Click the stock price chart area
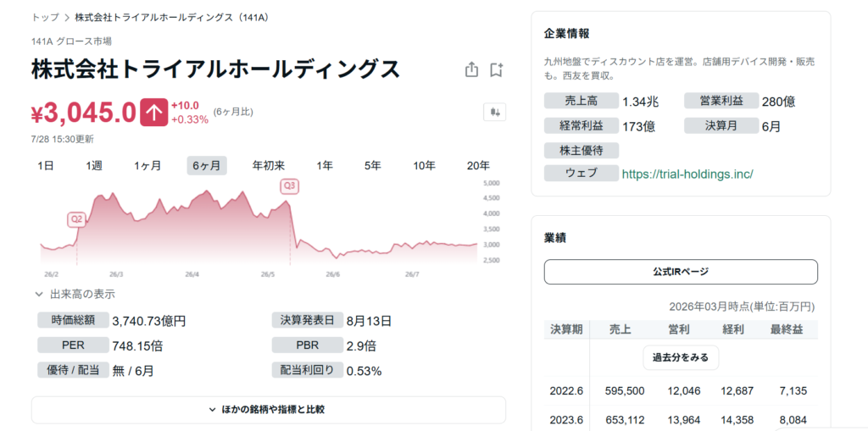Image resolution: width=868 pixels, height=431 pixels. (x=259, y=227)
